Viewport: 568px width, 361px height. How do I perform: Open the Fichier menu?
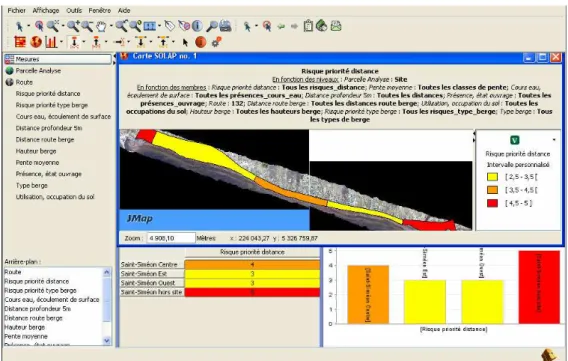click(x=17, y=11)
